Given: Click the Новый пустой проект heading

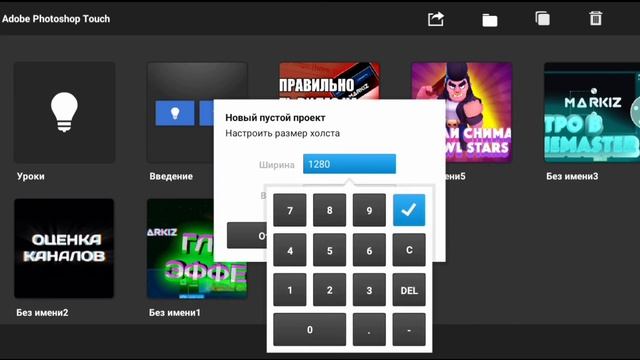Looking at the screenshot, I should pos(275,118).
